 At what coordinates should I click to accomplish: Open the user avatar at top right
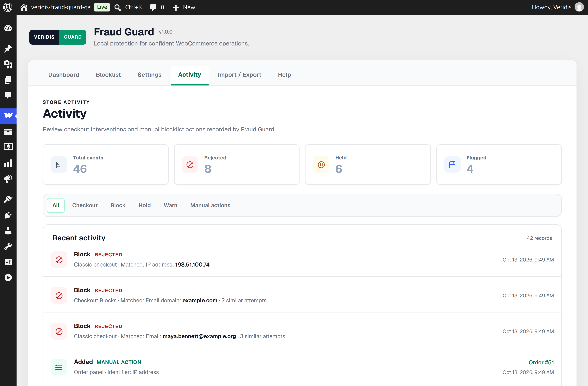pos(579,7)
